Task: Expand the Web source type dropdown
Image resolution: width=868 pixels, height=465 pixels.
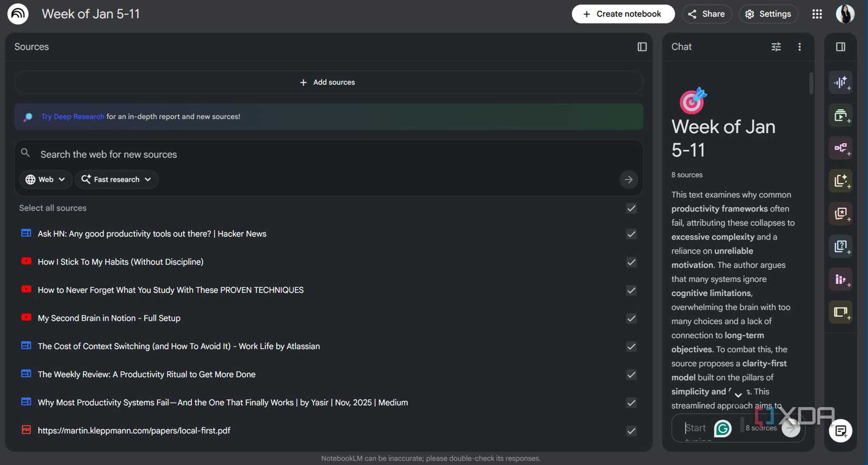Action: coord(46,179)
